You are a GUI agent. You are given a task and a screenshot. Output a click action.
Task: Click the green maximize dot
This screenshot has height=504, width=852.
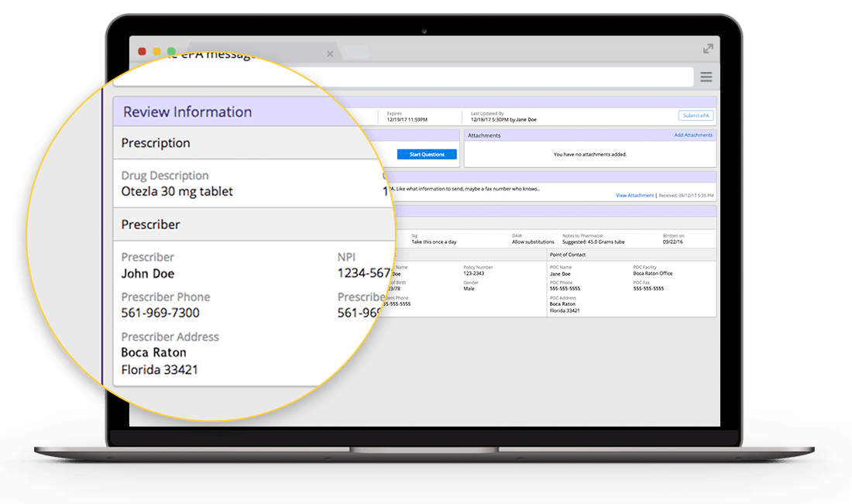click(x=171, y=51)
